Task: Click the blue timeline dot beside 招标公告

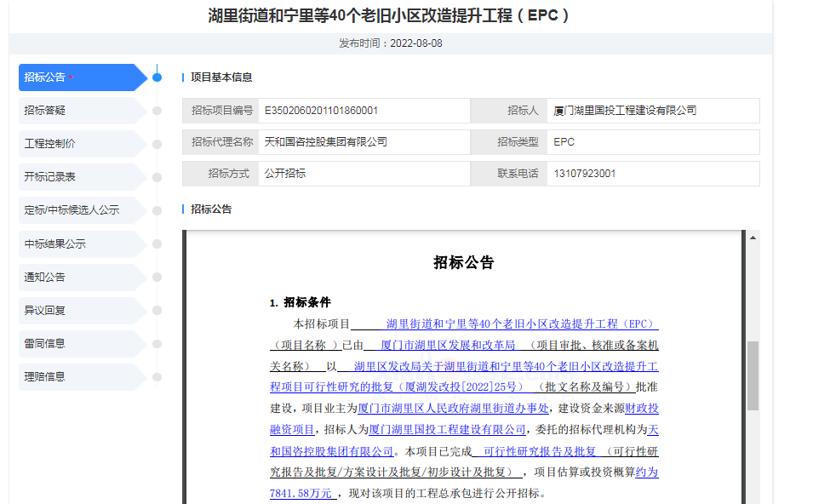Action: [157, 77]
